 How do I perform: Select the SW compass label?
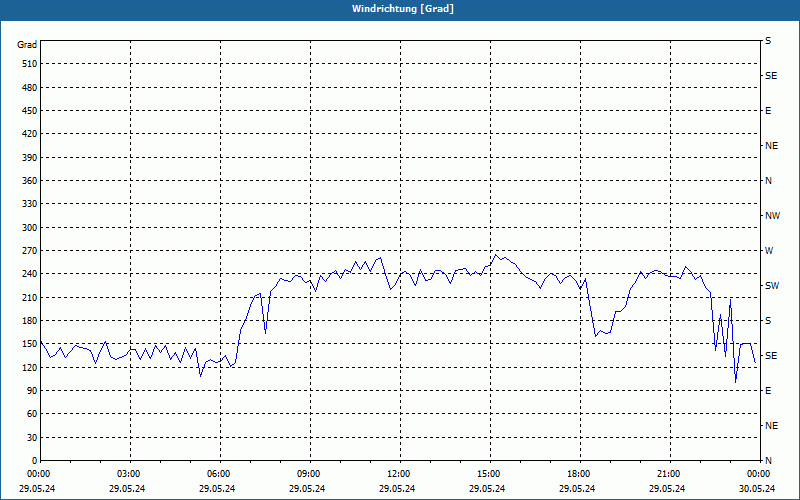[772, 286]
